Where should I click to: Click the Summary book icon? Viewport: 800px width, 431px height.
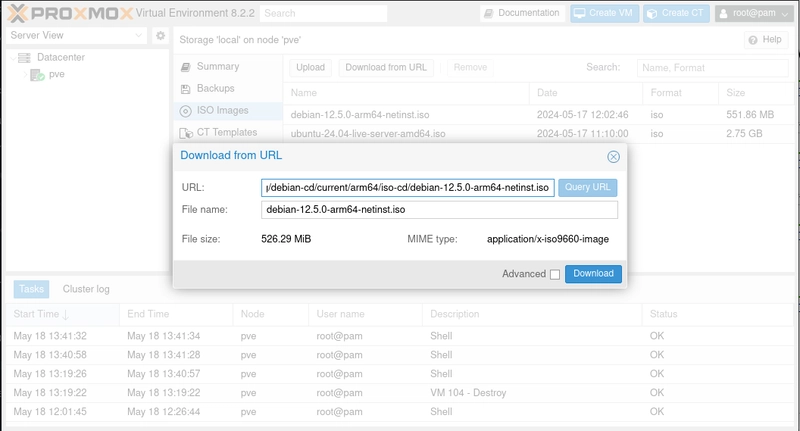(x=185, y=67)
